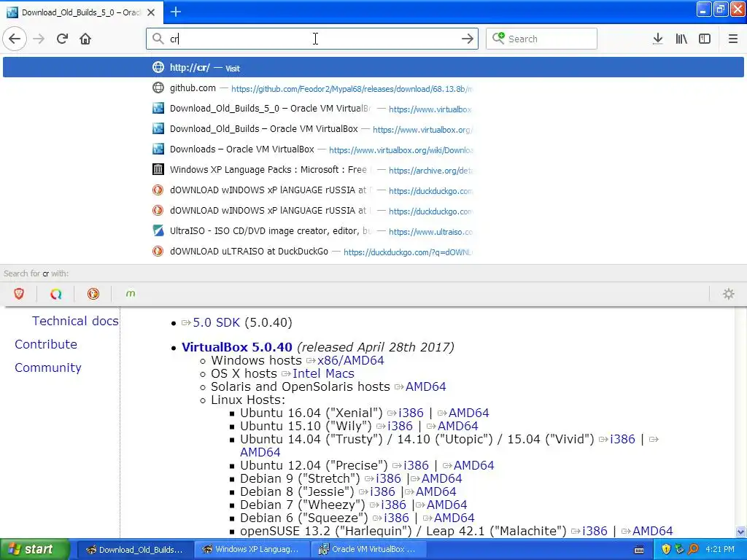Click the Go arrow in address bar
Screen dimensions: 747x560
tap(468, 39)
